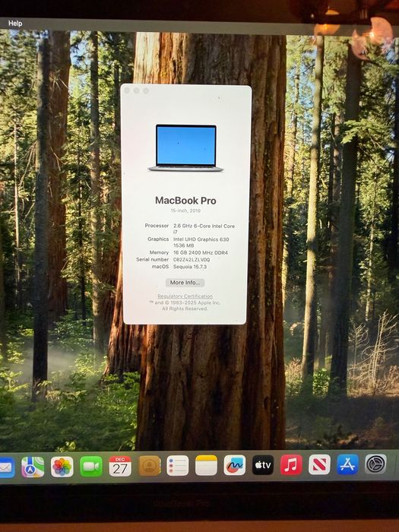Image resolution: width=399 pixels, height=532 pixels.
Task: Open Photos app in dock
Action: (x=62, y=467)
